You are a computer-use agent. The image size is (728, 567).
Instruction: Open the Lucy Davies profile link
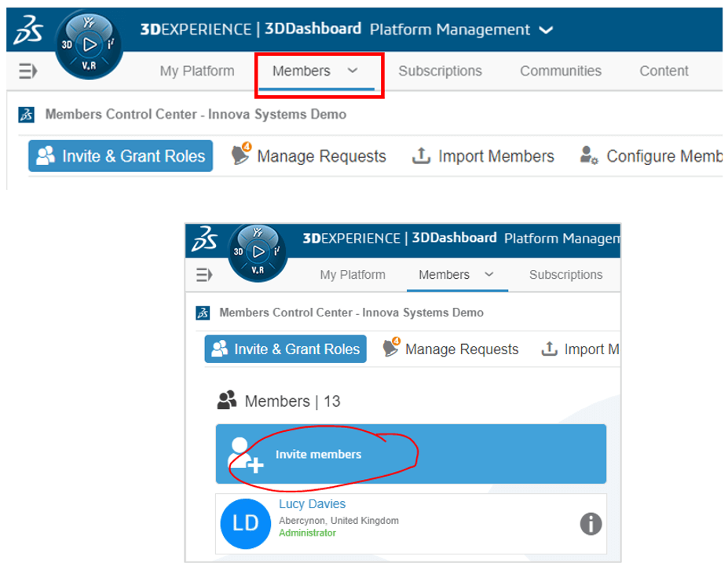coord(313,503)
